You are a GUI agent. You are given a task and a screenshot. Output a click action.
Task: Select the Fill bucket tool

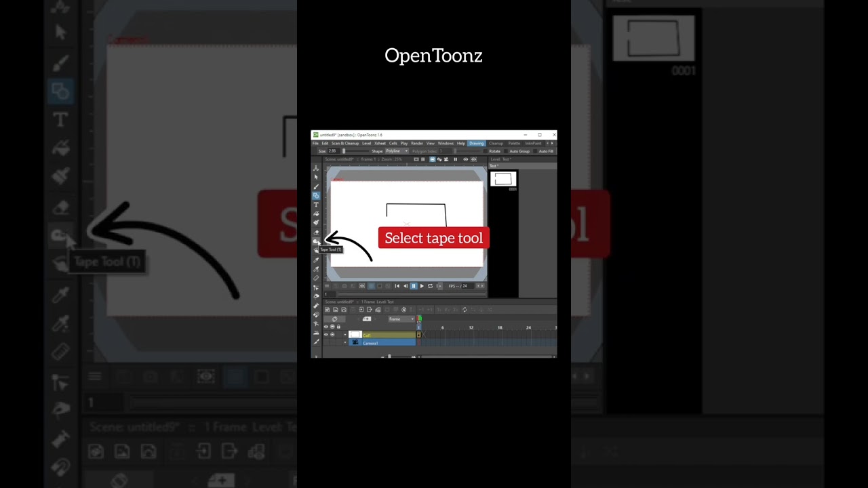316,213
